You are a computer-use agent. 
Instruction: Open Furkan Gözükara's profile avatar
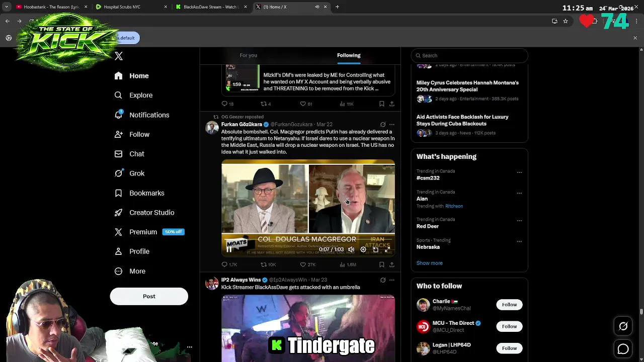pos(212,128)
